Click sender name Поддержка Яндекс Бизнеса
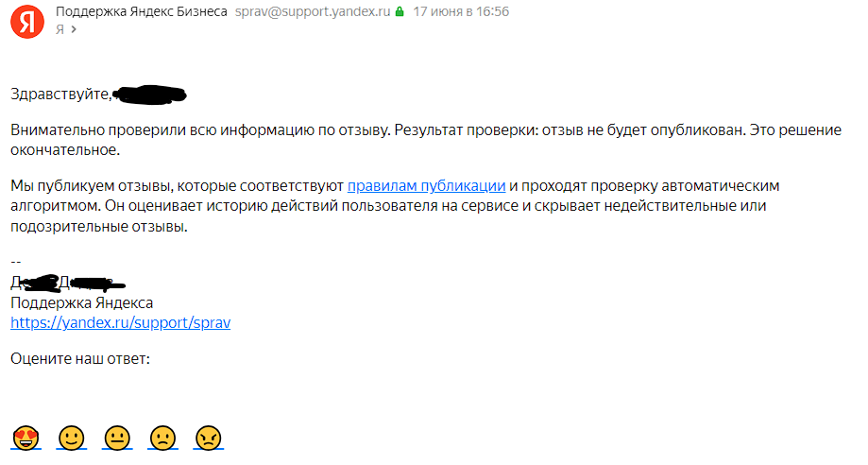868x465 pixels. point(142,12)
